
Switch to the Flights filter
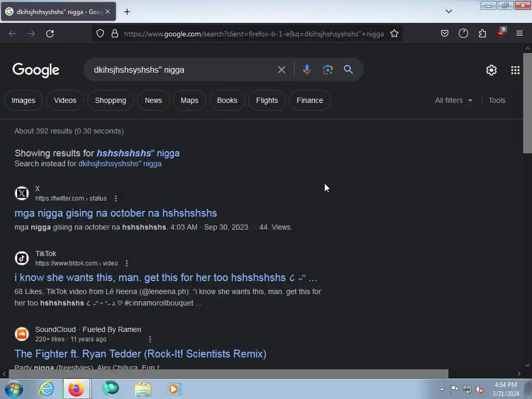point(267,100)
